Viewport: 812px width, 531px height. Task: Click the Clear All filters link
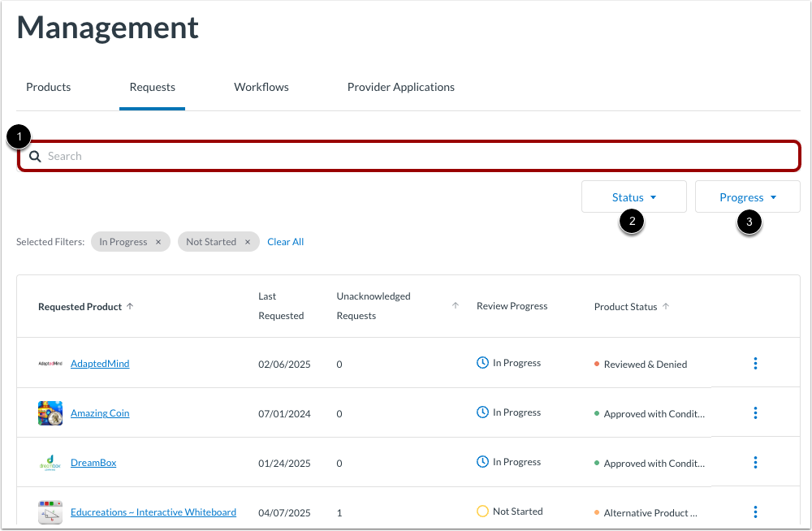pos(285,242)
